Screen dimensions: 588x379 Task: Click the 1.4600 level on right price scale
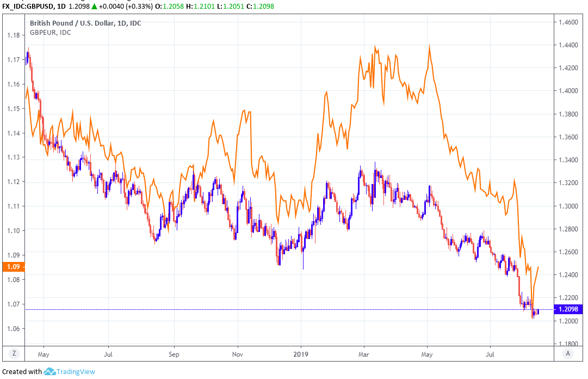click(x=567, y=22)
